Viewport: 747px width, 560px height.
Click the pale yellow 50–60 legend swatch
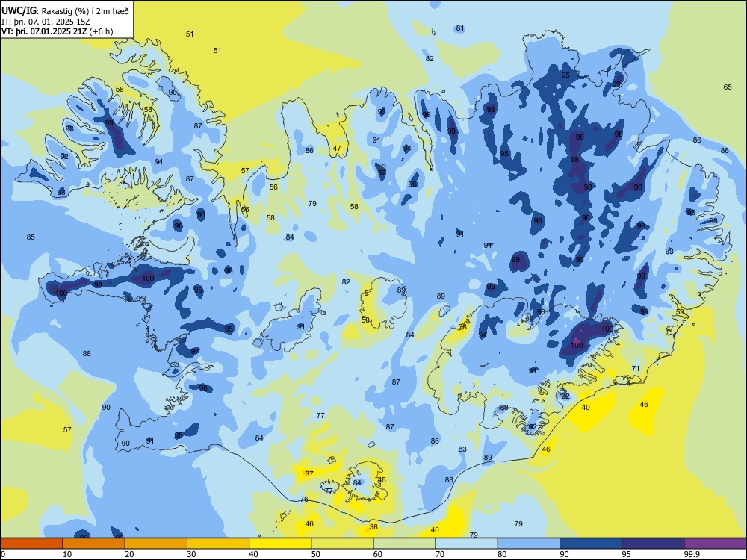click(342, 544)
